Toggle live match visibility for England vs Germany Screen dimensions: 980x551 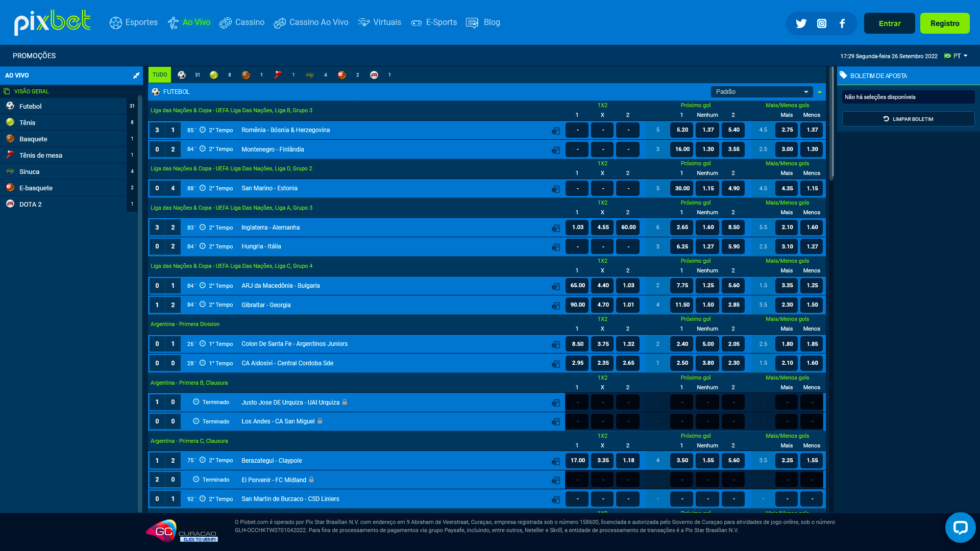click(556, 227)
